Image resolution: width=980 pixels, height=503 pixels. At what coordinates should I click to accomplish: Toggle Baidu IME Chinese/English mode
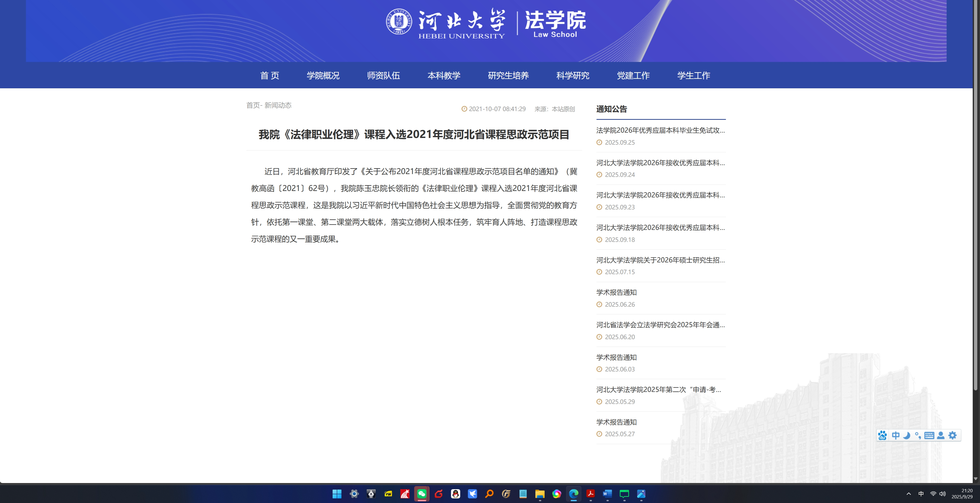tap(896, 435)
